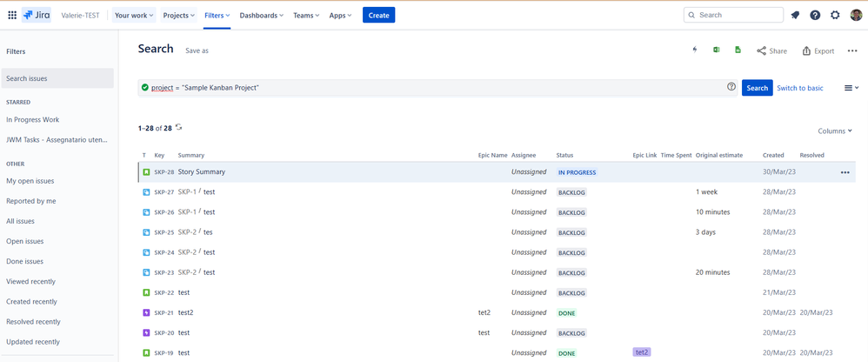Open the notifications bell icon
868x362 pixels.
tap(795, 15)
